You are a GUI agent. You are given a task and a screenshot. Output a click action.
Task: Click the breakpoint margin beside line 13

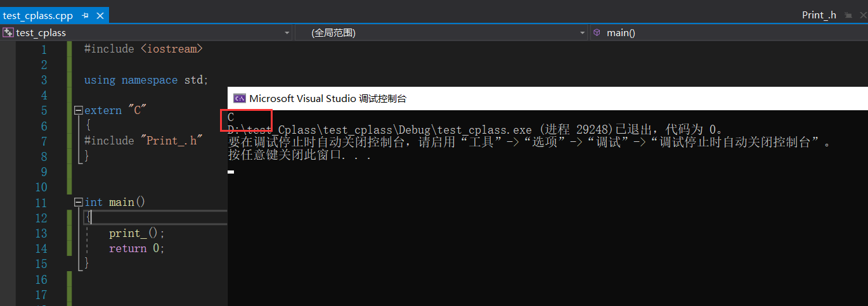(x=8, y=233)
